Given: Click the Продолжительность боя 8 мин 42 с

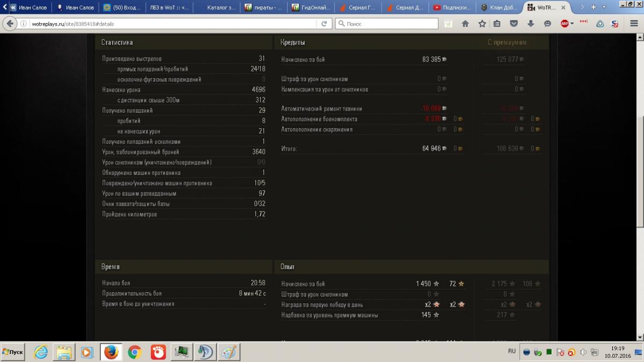Looking at the screenshot, I should (252, 293).
